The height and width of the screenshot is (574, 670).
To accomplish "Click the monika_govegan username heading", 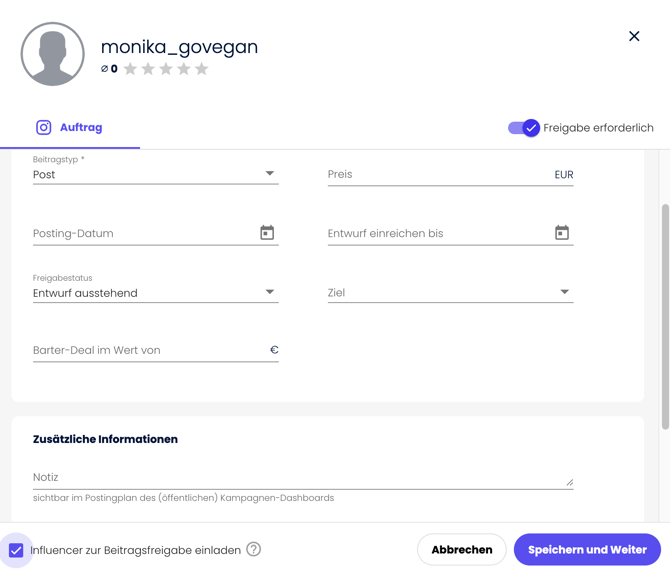I will (x=179, y=47).
